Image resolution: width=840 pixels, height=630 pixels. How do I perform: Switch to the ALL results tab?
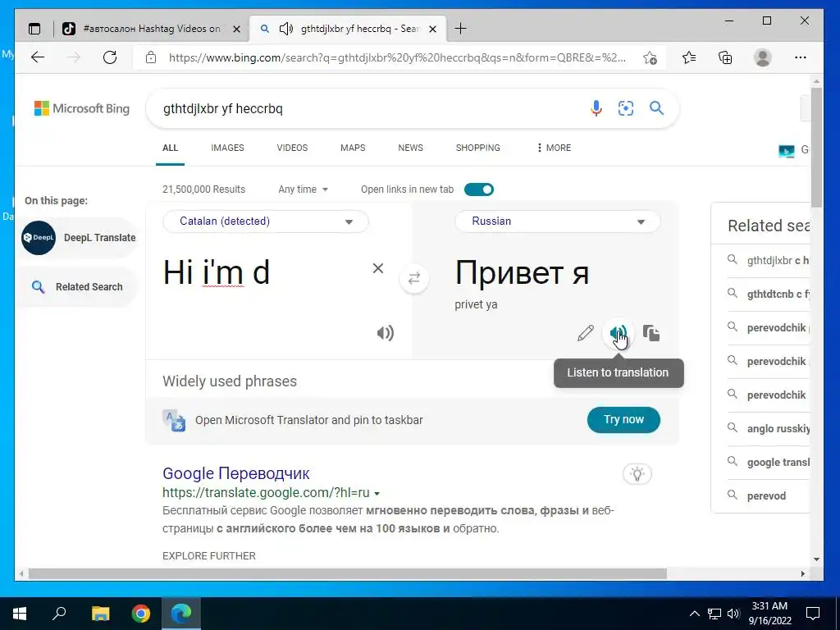(171, 148)
